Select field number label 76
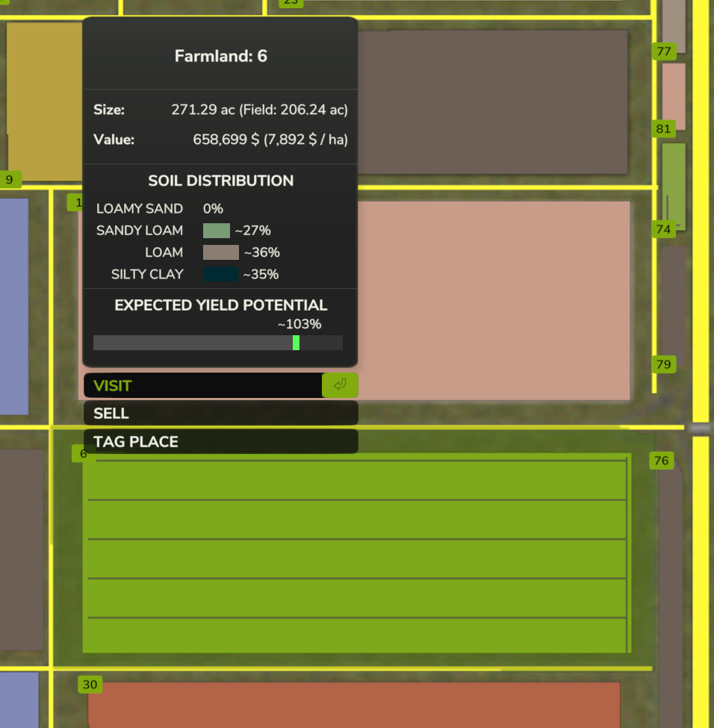The height and width of the screenshot is (728, 714). tap(662, 461)
